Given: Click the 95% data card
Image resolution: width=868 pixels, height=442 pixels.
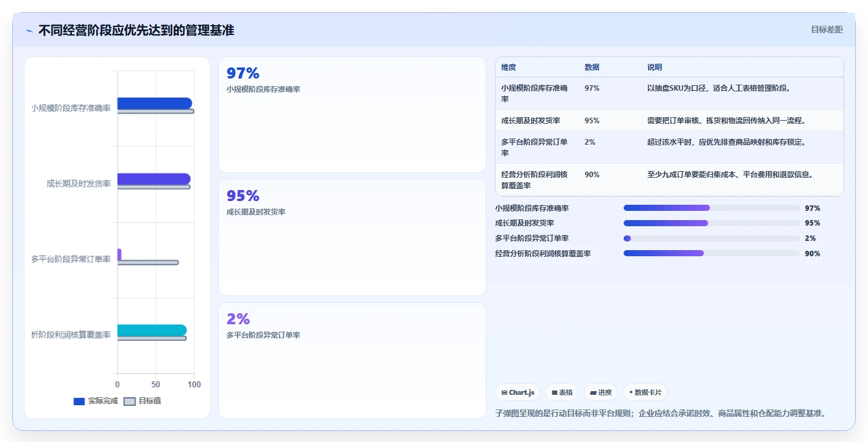Looking at the screenshot, I should point(352,238).
